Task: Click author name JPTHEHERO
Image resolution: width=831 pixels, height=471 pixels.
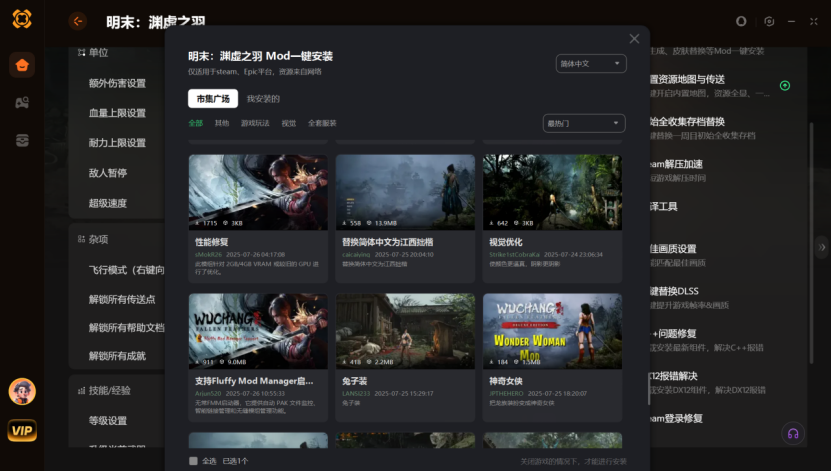Action: tap(506, 394)
